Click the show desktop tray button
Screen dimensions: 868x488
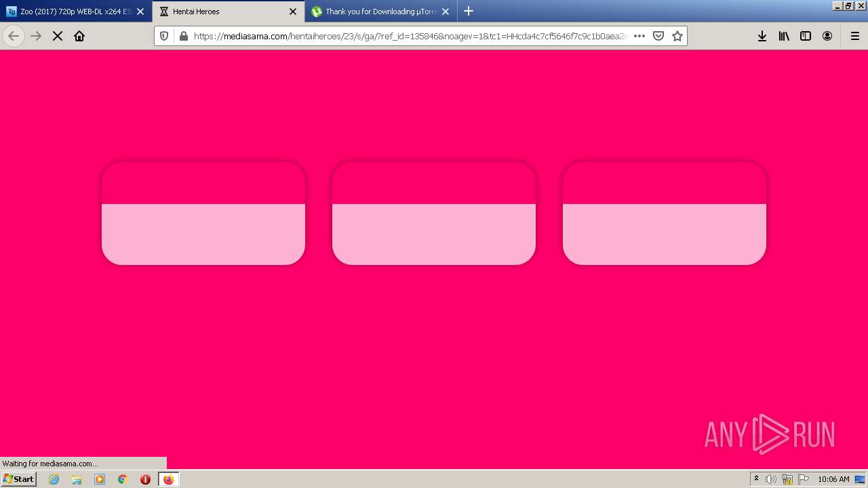pos(860,479)
